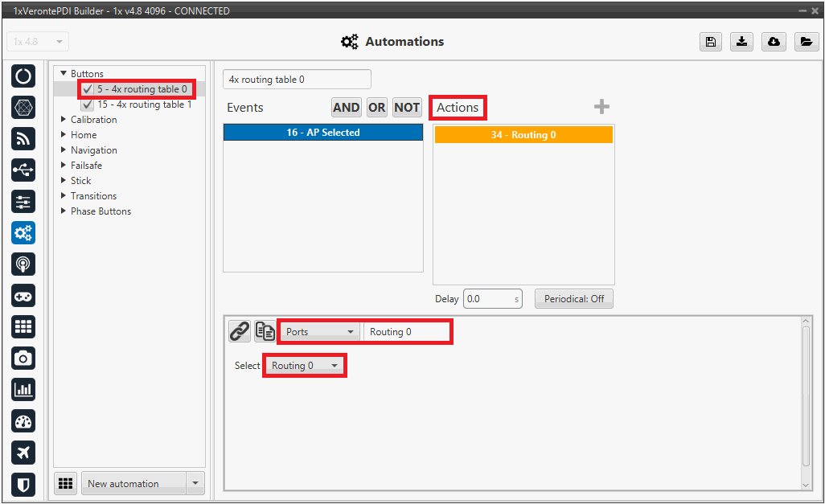Open the Select Routing 0 dropdown

coord(305,366)
